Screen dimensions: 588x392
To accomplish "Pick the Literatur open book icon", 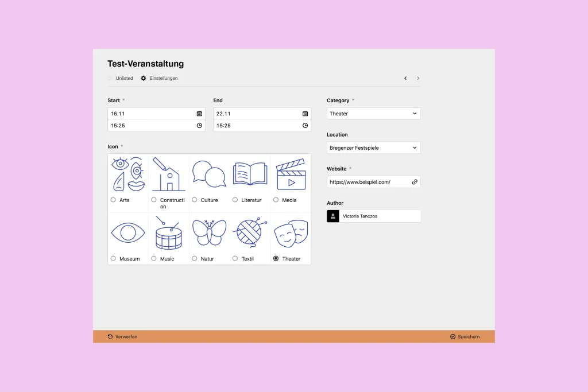I will [x=250, y=174].
